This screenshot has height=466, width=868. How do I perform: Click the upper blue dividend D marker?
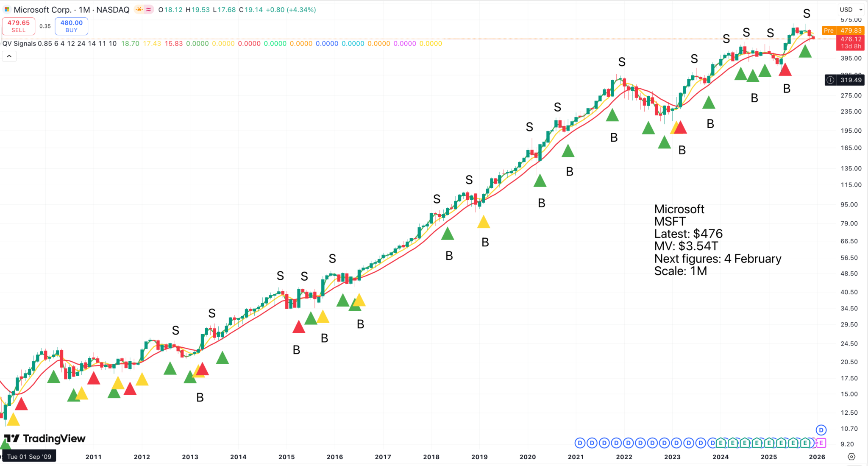[821, 430]
